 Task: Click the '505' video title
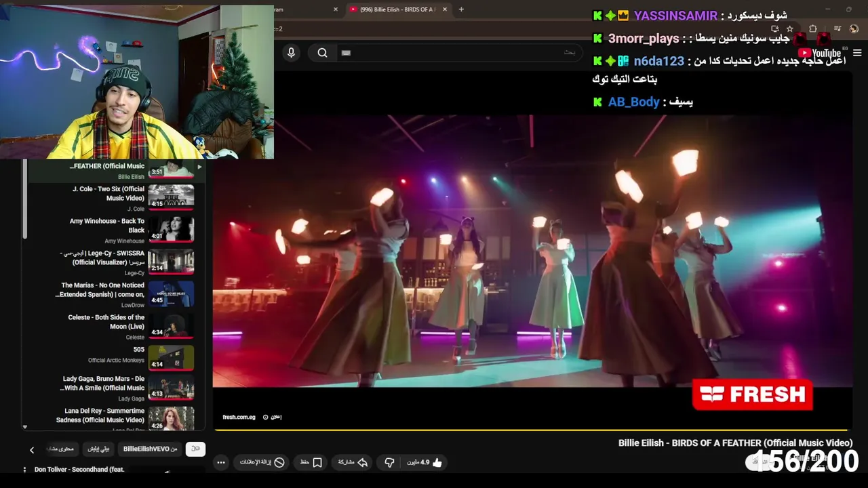point(139,350)
